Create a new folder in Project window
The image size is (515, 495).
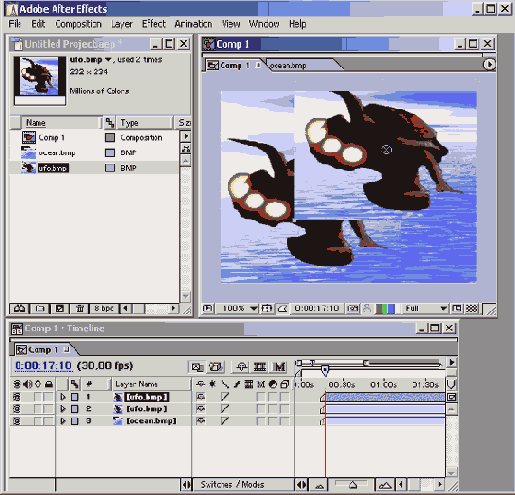(x=40, y=308)
